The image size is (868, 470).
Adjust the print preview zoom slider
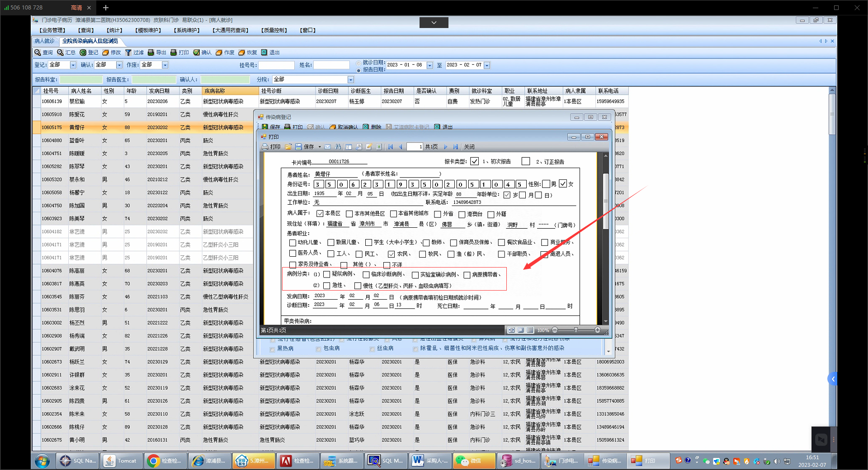tap(576, 330)
